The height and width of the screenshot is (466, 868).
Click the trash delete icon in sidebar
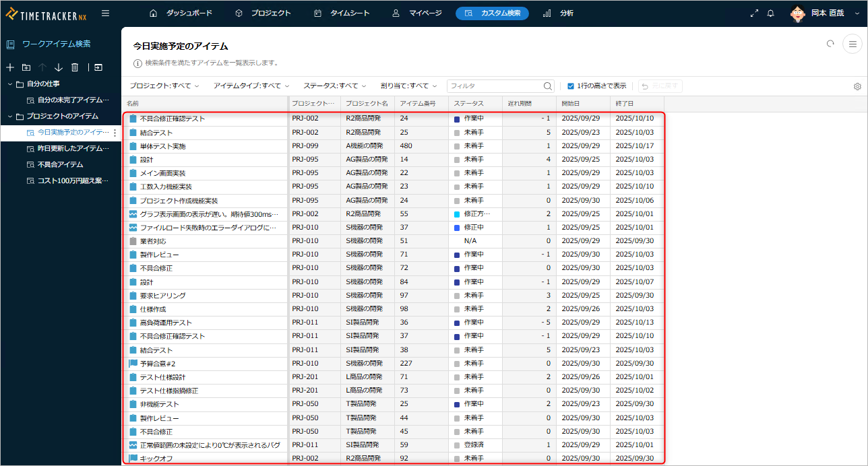tap(75, 67)
